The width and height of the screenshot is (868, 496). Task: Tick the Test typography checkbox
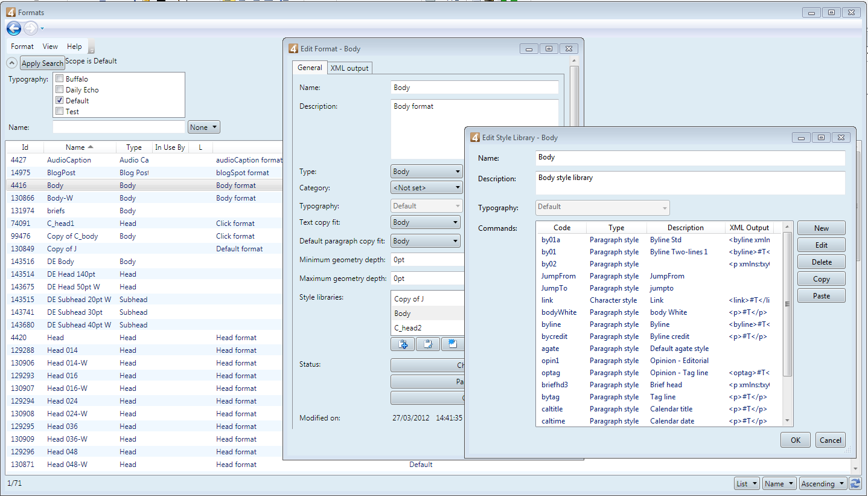click(x=59, y=111)
